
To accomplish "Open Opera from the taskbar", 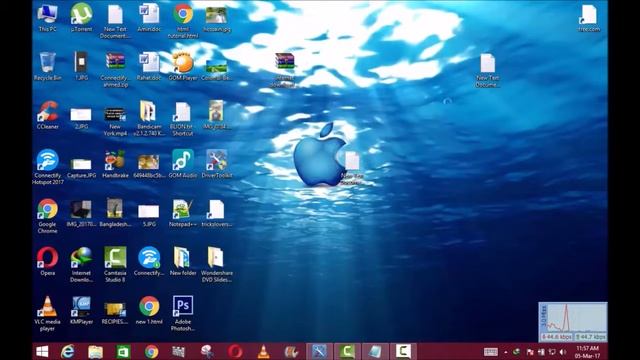I will coord(235,351).
